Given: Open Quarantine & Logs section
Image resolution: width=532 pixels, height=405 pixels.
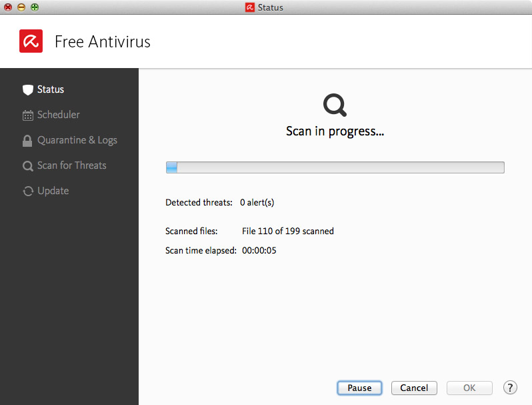Looking at the screenshot, I should point(77,140).
